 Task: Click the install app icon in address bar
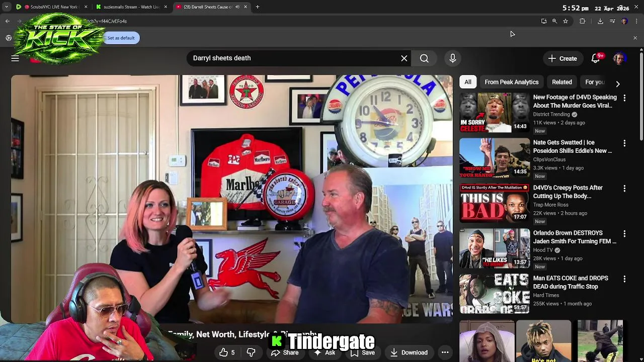pyautogui.click(x=544, y=21)
